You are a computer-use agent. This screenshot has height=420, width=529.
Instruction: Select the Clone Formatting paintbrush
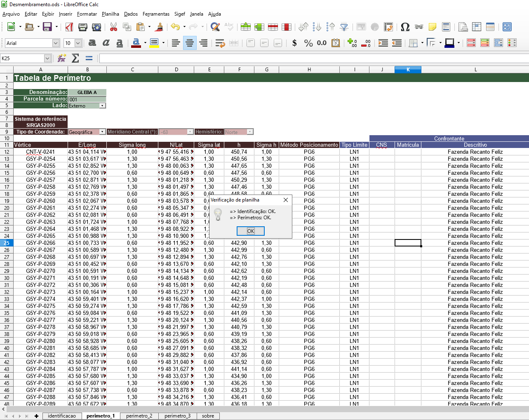(x=159, y=27)
